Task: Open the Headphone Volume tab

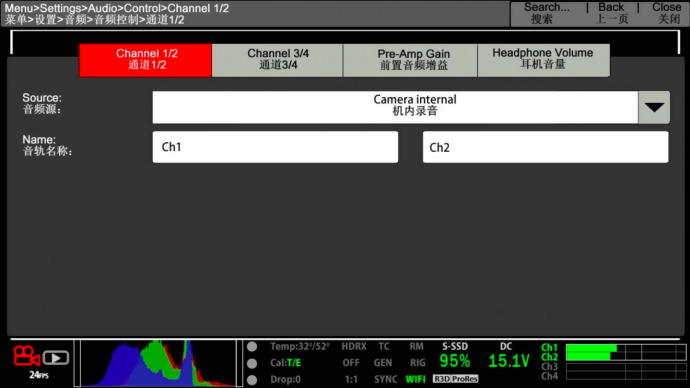Action: (x=543, y=60)
